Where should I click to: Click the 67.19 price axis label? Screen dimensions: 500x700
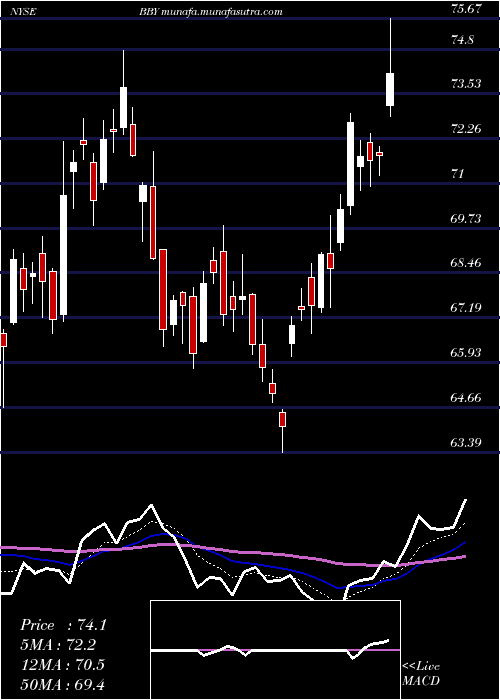pos(467,308)
